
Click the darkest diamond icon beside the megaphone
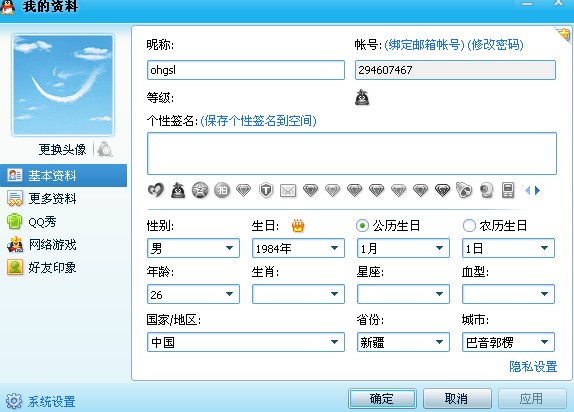[x=443, y=190]
